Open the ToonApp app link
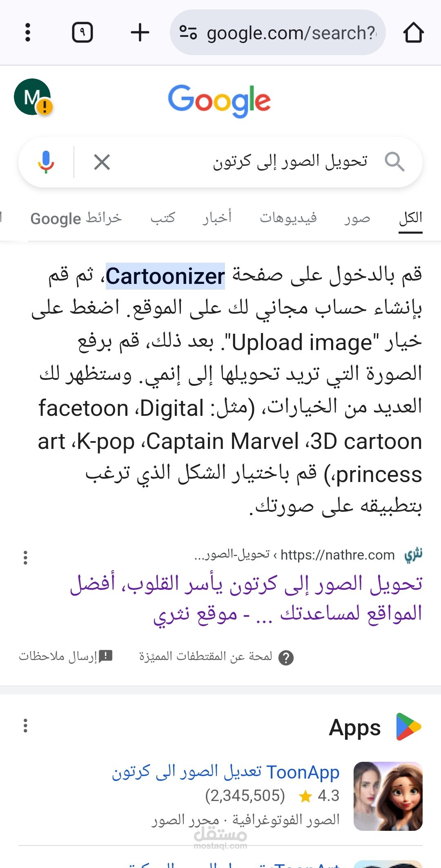441x868 pixels. pos(226,772)
